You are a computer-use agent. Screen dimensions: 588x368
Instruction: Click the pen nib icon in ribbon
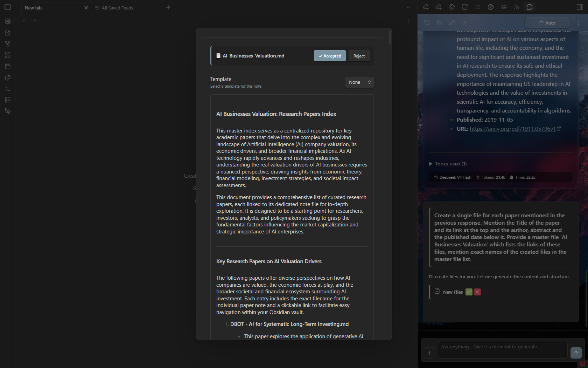pyautogui.click(x=8, y=111)
